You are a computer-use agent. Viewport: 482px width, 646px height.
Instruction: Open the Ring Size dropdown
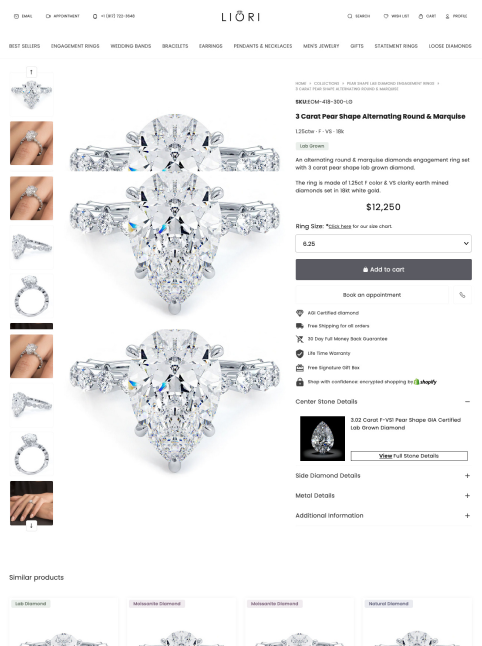pos(383,243)
